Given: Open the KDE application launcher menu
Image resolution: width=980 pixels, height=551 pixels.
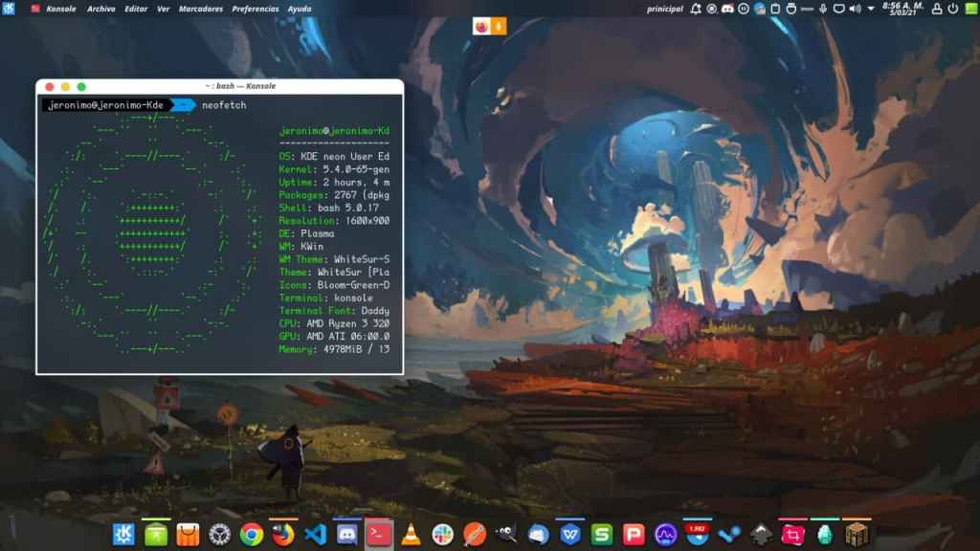Looking at the screenshot, I should (x=9, y=9).
